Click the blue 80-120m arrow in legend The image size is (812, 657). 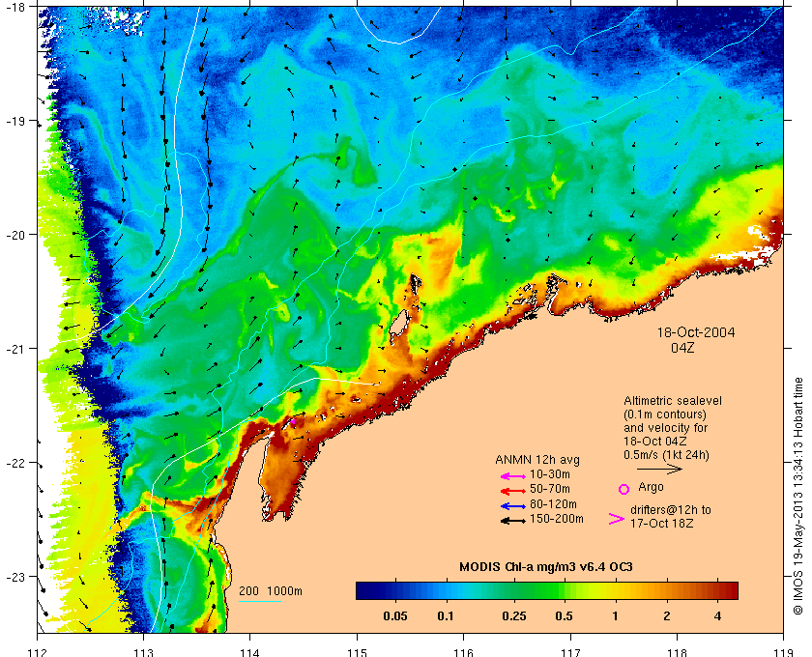[513, 506]
